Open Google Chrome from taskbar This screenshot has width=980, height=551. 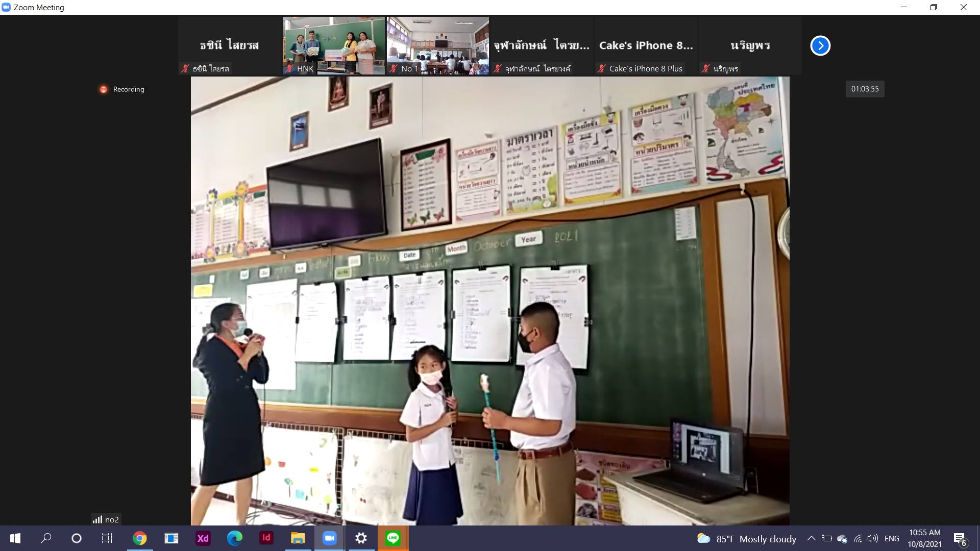pos(140,538)
